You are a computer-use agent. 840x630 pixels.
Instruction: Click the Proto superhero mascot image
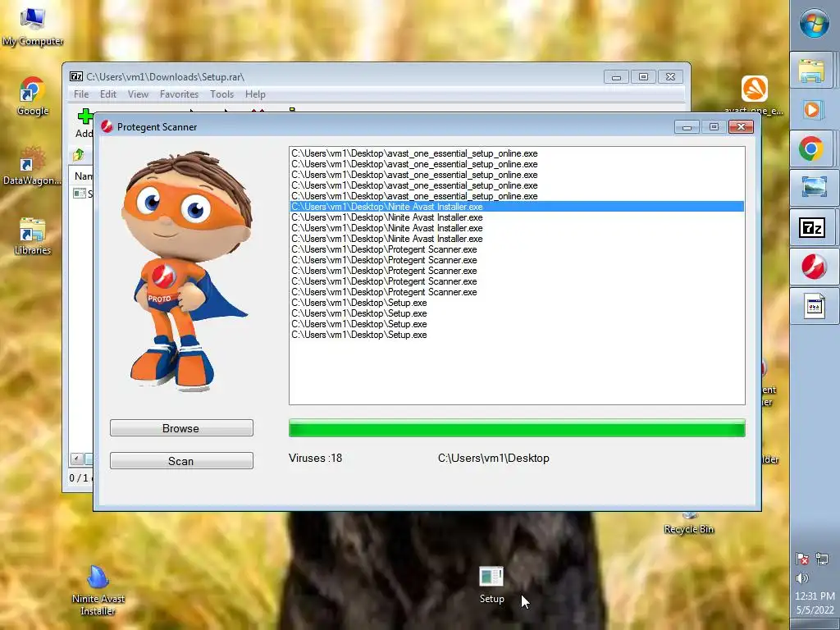(185, 271)
